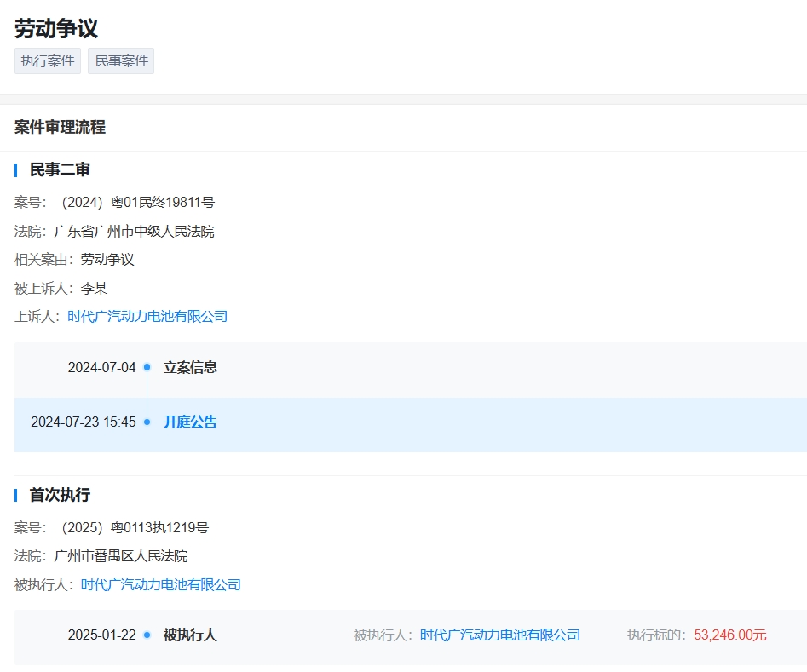807x672 pixels.
Task: Click case number (2024)粤01民终19811号
Action: [135, 203]
